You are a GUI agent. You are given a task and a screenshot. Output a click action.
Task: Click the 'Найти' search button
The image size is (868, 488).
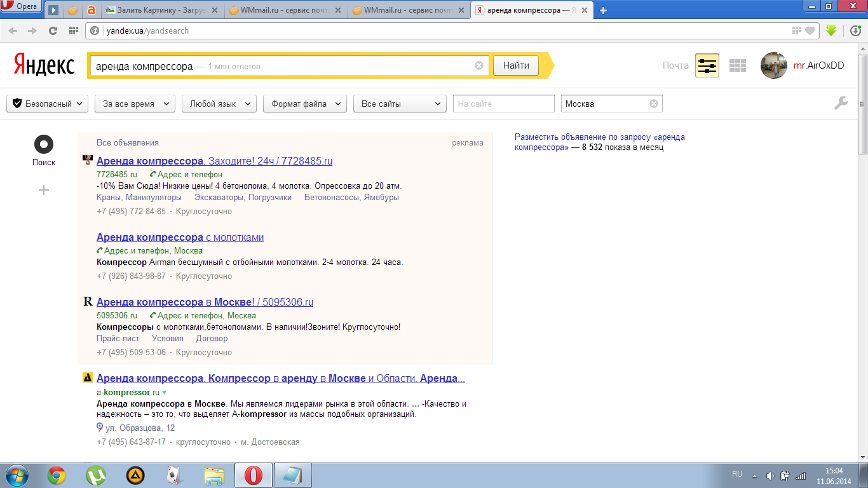click(516, 65)
